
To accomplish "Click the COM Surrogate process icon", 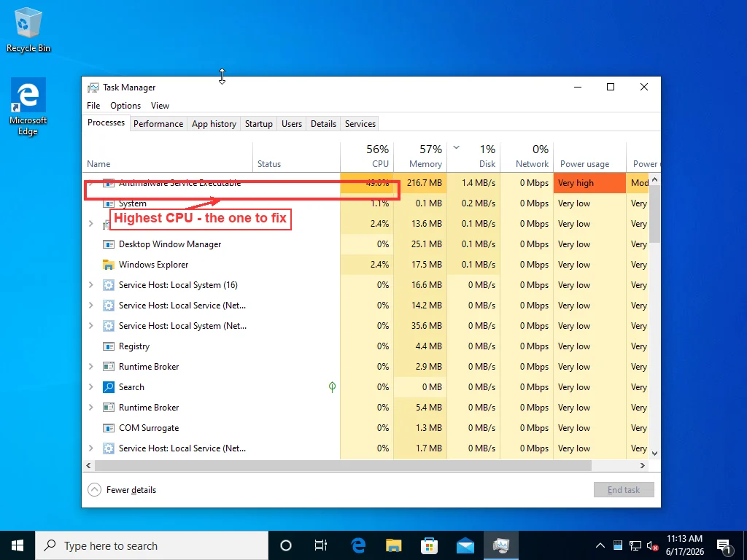I will coord(109,428).
